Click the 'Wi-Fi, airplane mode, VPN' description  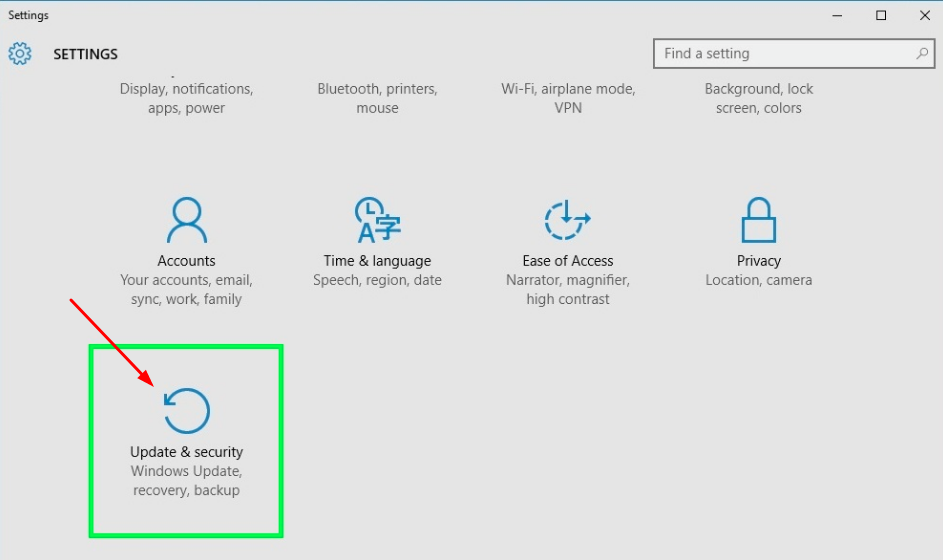tap(568, 98)
